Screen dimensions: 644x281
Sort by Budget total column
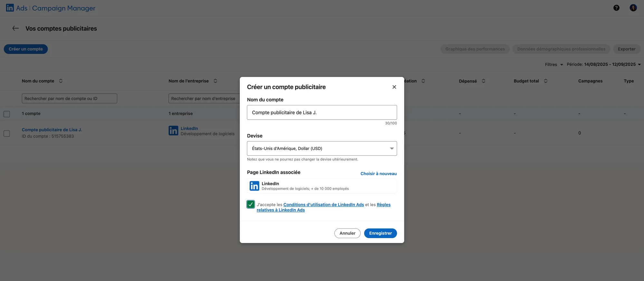545,81
